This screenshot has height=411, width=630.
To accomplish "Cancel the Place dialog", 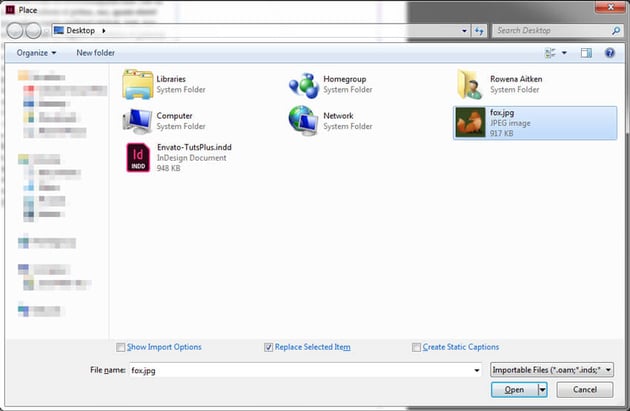I will point(585,389).
